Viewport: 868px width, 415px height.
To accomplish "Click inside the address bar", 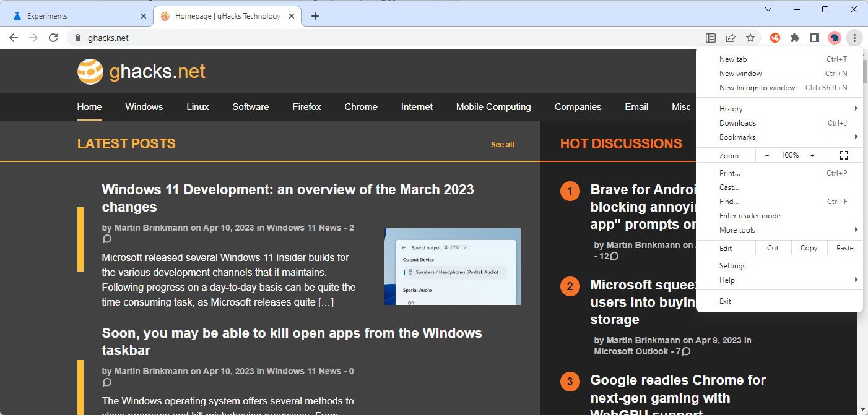I will (x=248, y=37).
